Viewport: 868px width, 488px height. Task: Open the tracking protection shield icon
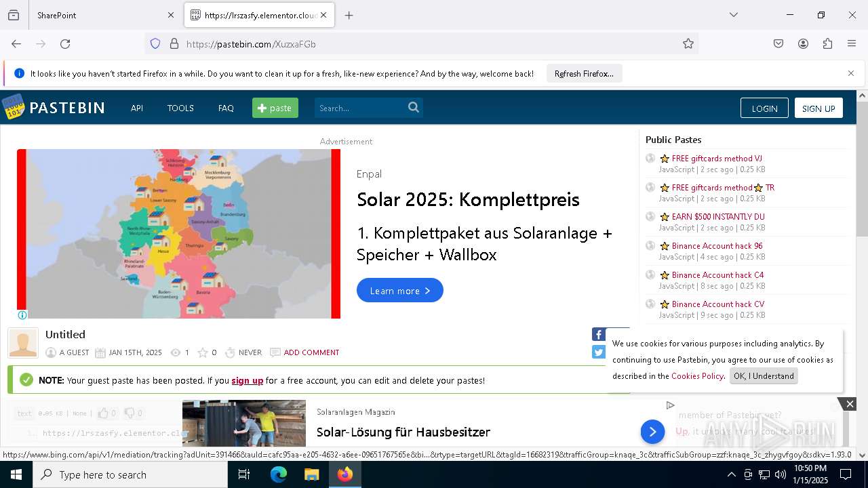[155, 43]
